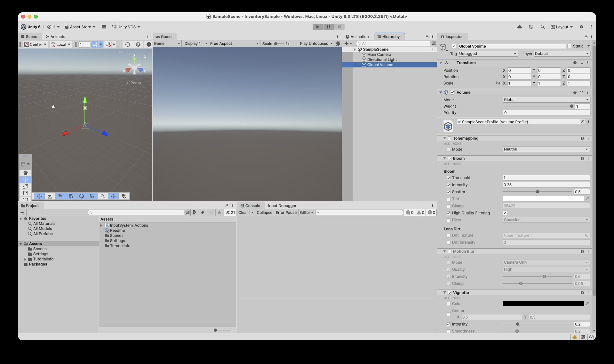Click the Pause button
This screenshot has width=614, height=364.
(328, 27)
